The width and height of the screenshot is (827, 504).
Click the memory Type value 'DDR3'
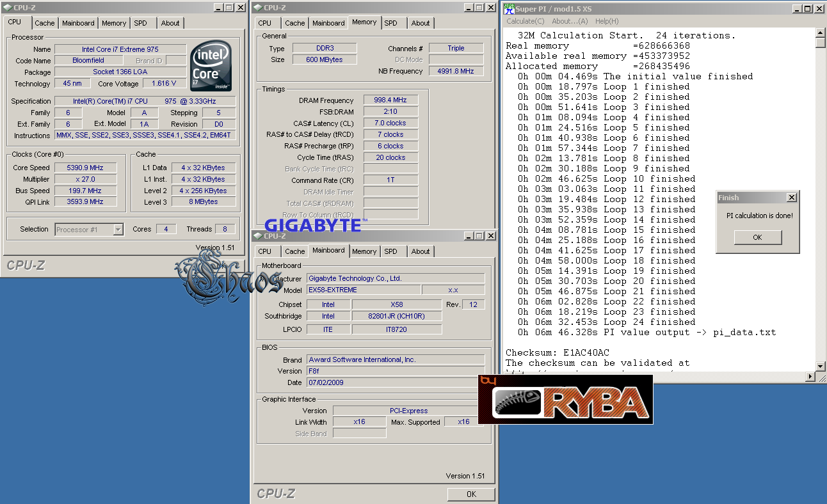click(325, 48)
